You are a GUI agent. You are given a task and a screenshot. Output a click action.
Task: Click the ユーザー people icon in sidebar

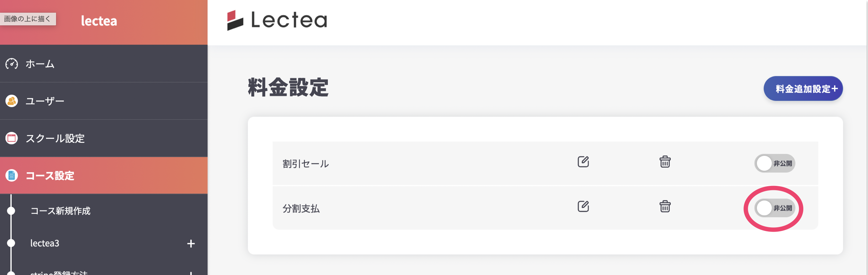[x=11, y=101]
